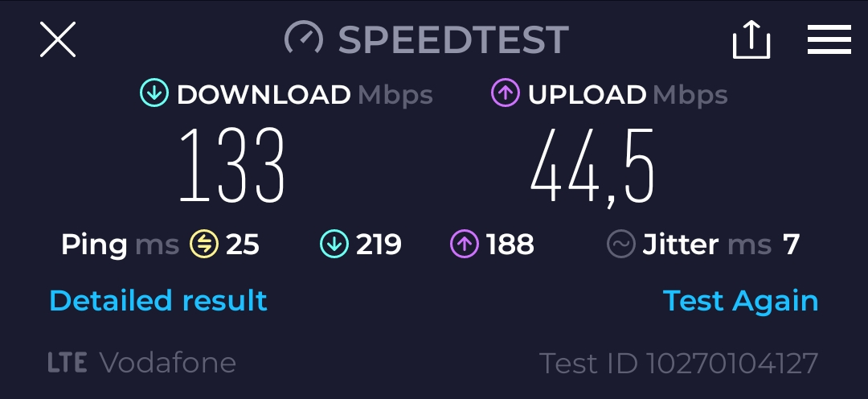Viewport: 868px width, 399px height.
Task: Tap the SPEEDTEST title text
Action: (453, 39)
